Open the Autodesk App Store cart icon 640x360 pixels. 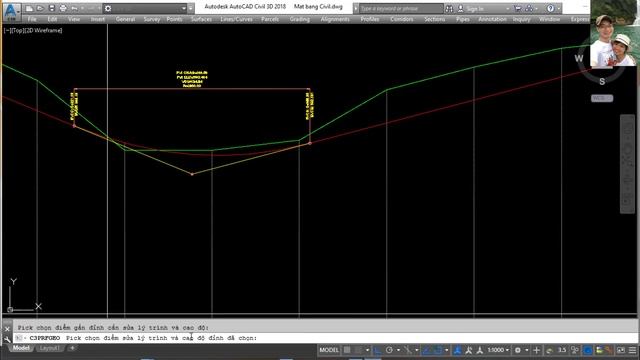[x=518, y=8]
